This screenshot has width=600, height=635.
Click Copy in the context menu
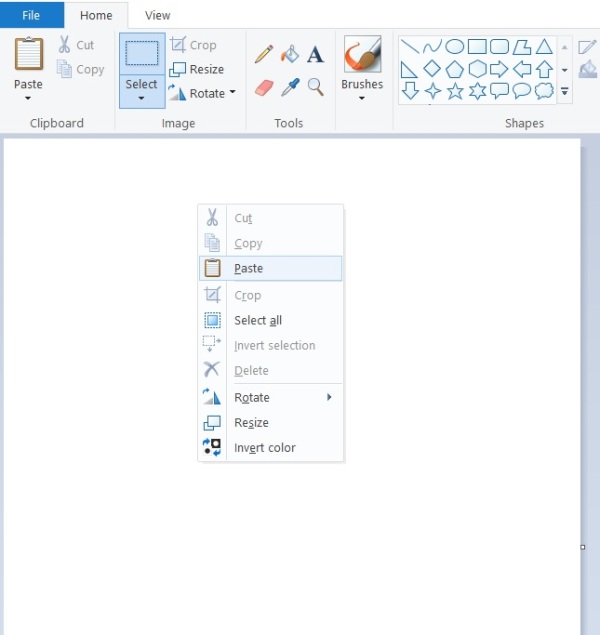point(270,243)
